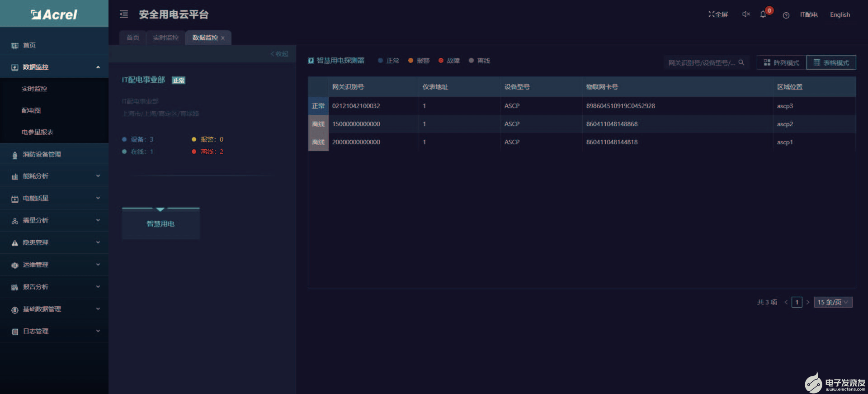Collapse the 数据监控 sidebar menu
Image resolution: width=868 pixels, height=394 pixels.
click(x=98, y=67)
